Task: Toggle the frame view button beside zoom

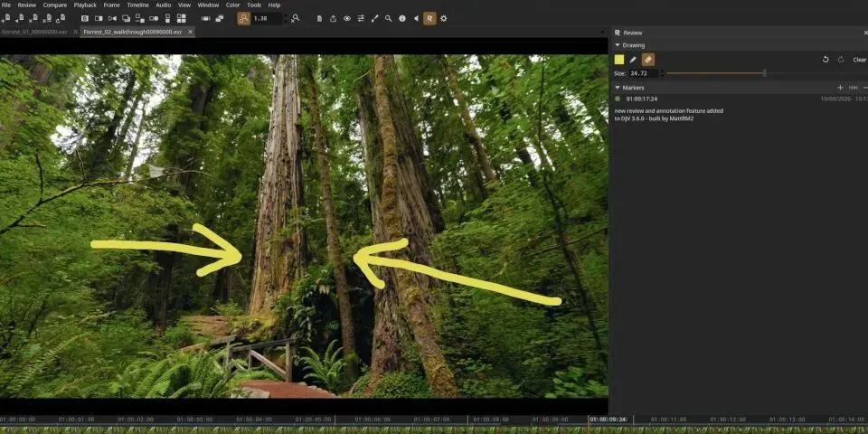Action: [243, 18]
